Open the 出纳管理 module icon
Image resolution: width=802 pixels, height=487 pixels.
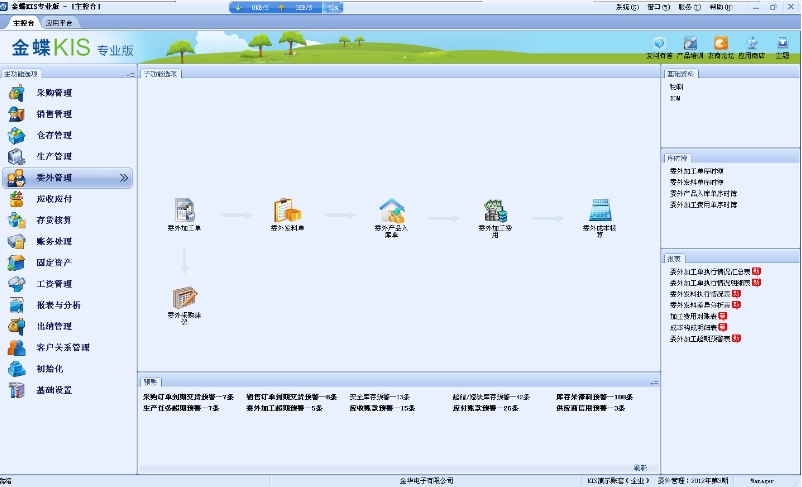tap(16, 326)
